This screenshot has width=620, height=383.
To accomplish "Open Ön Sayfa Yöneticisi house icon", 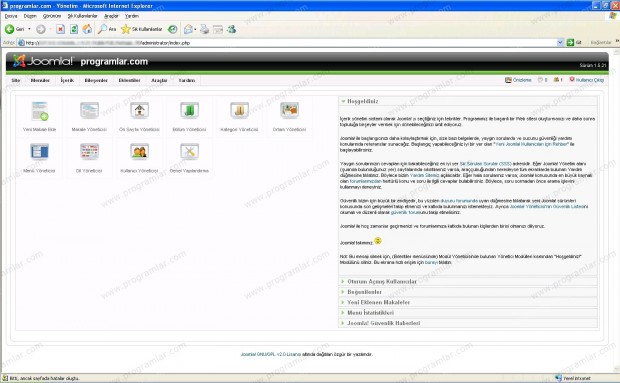I will 139,111.
